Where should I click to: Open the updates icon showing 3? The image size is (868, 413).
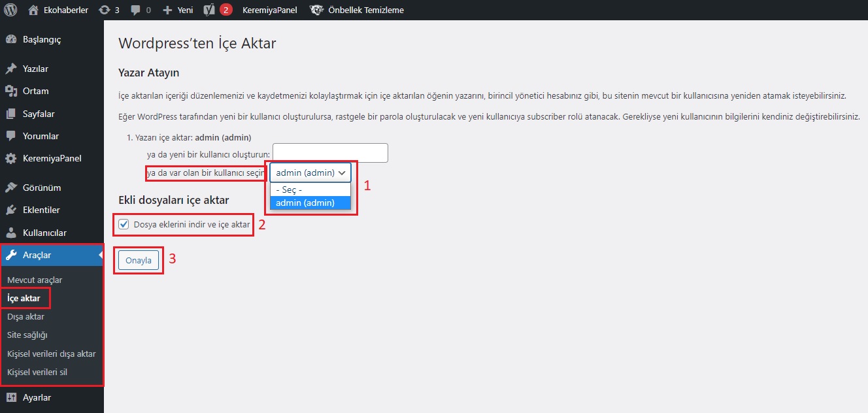click(x=105, y=10)
